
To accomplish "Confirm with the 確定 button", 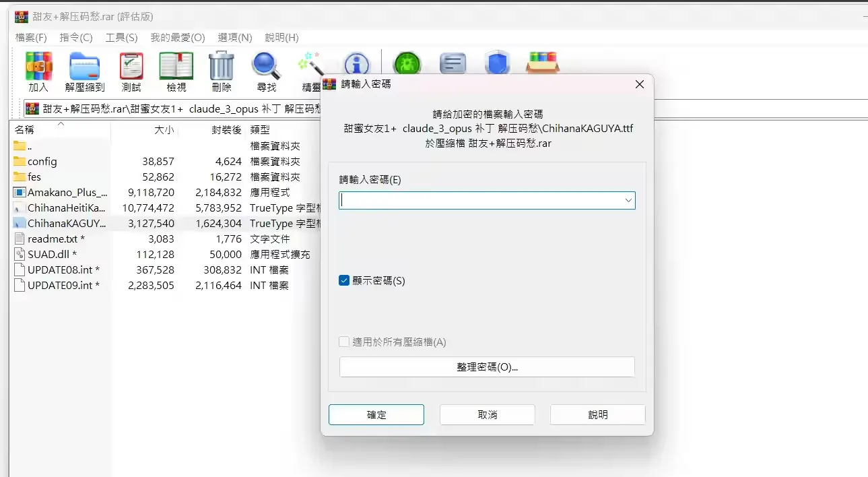I will tap(376, 414).
